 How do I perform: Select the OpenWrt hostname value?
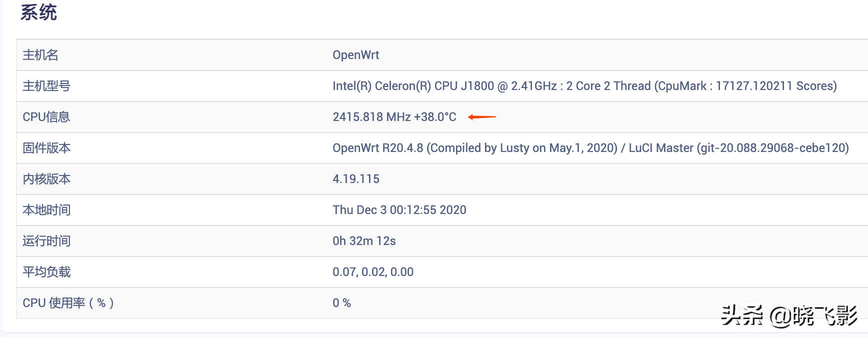click(355, 55)
